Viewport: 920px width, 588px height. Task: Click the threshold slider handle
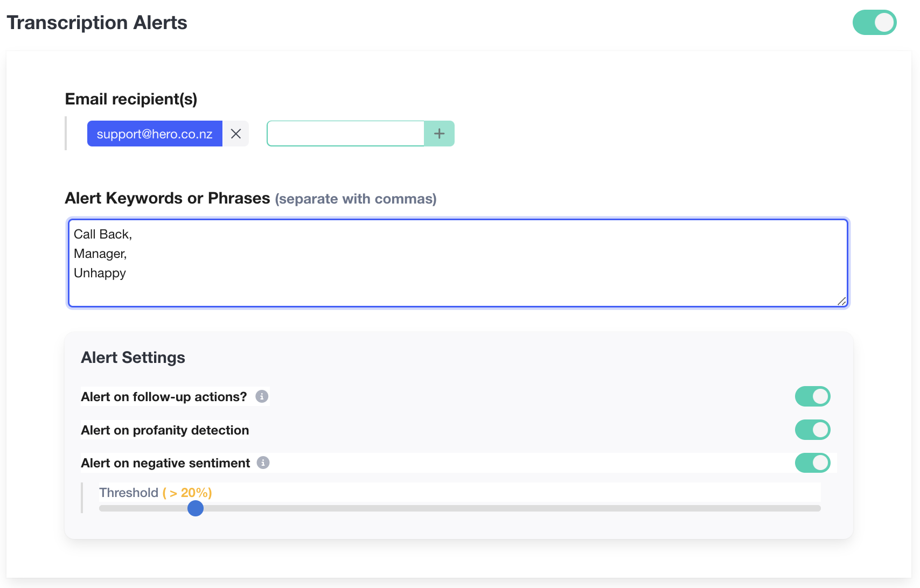pyautogui.click(x=196, y=508)
